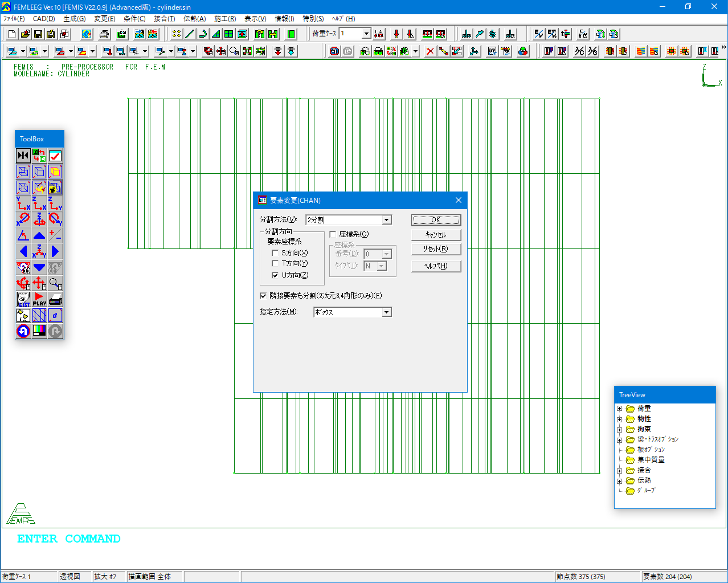Click the printer icon in ToolBox

click(x=55, y=299)
